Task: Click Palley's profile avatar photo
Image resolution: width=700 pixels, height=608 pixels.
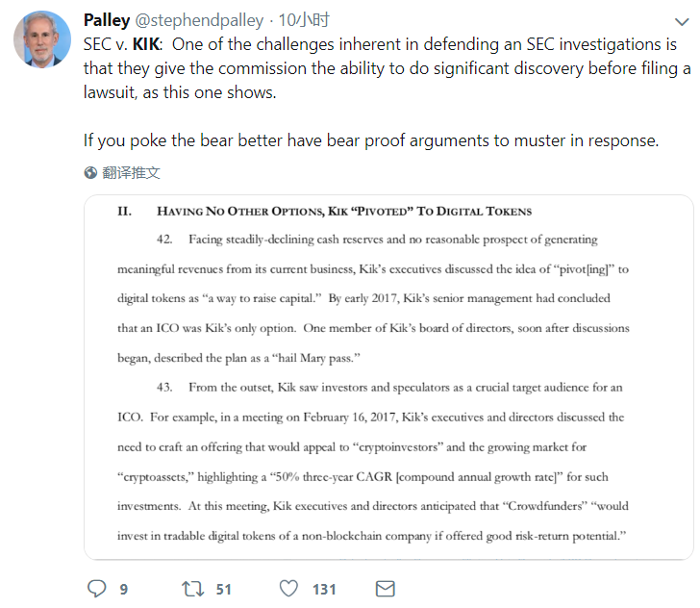Action: (x=41, y=40)
